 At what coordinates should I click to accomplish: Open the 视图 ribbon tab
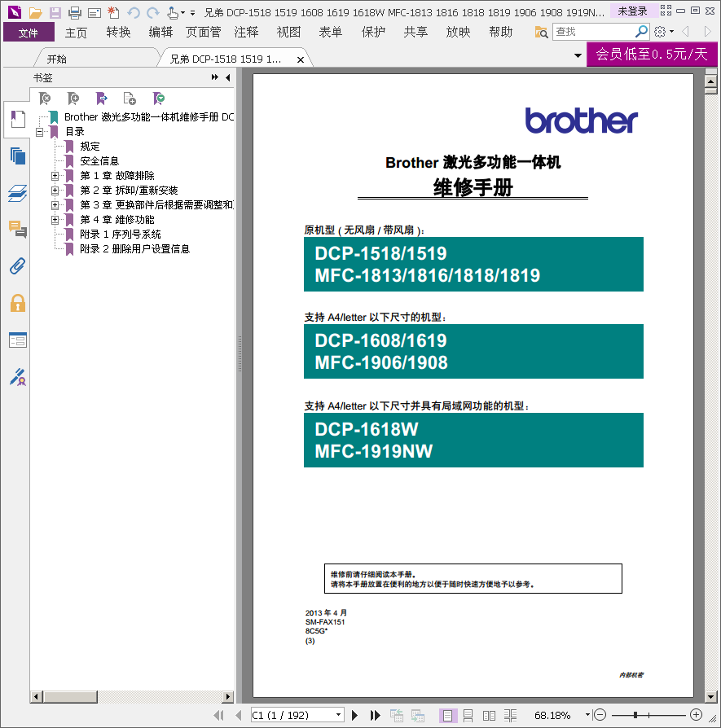pyautogui.click(x=288, y=33)
